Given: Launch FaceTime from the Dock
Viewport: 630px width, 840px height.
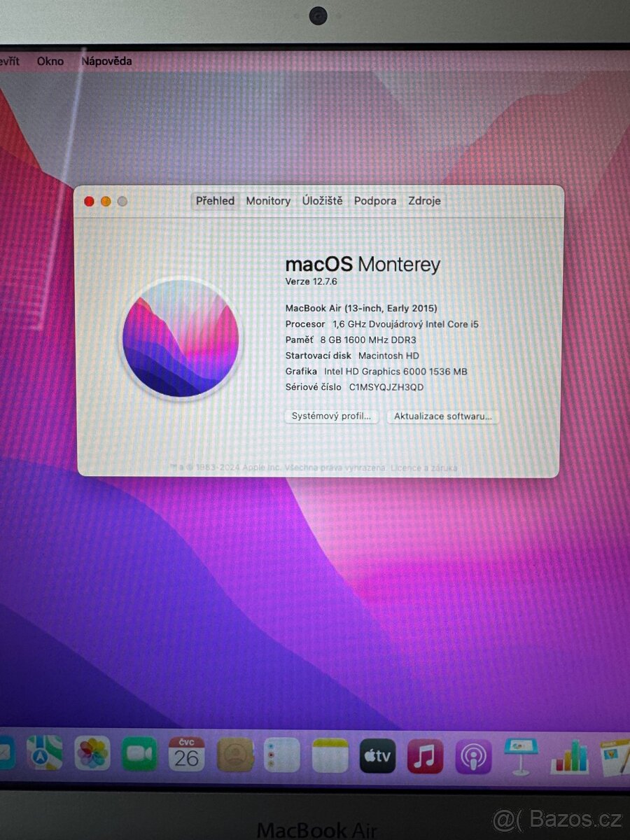Looking at the screenshot, I should point(139,755).
